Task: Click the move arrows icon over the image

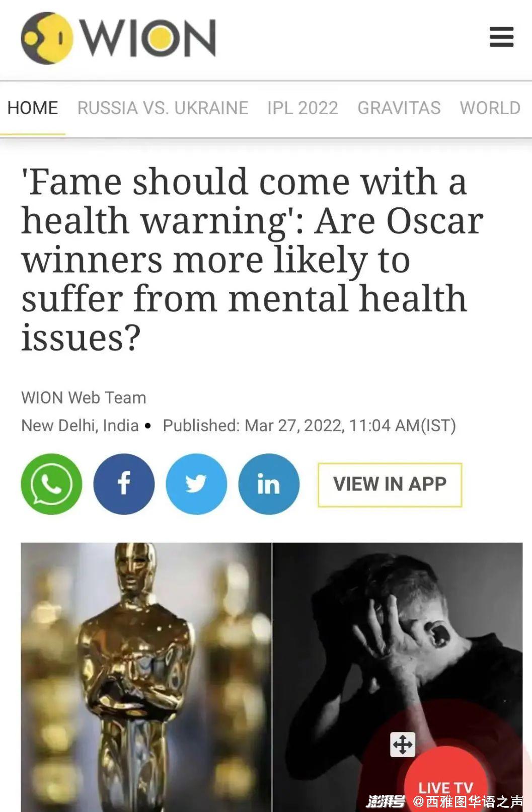Action: tap(403, 745)
